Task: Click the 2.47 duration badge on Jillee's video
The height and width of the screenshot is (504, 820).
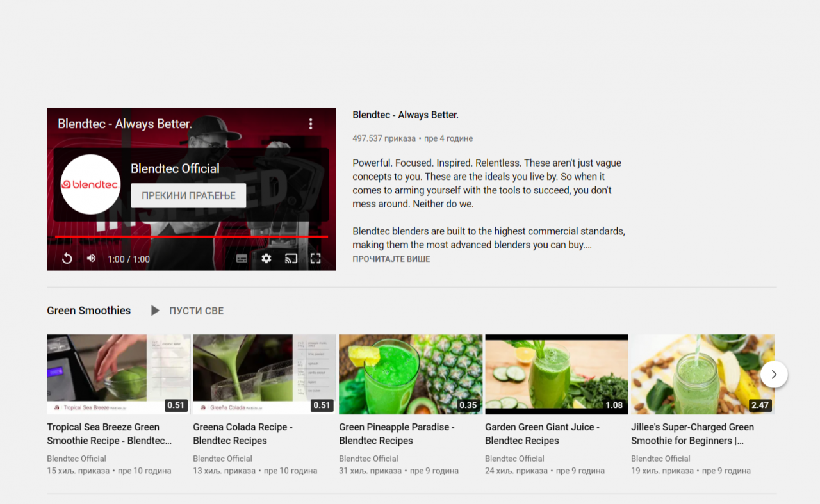Action: (x=760, y=405)
